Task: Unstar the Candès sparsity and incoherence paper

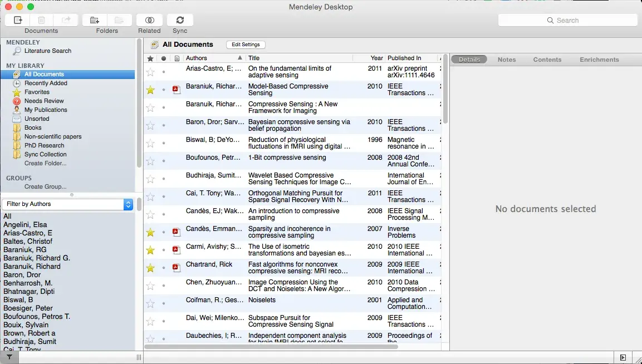Action: point(150,232)
